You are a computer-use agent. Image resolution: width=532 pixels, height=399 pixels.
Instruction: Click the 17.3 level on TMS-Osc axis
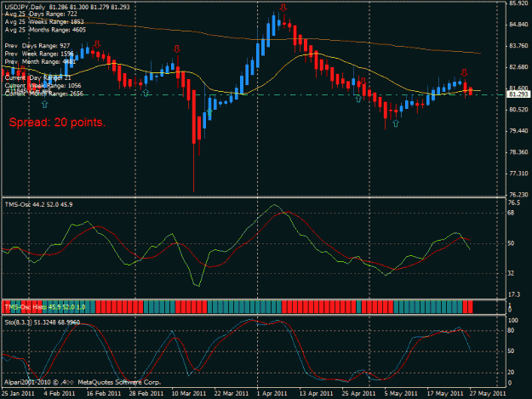click(514, 294)
